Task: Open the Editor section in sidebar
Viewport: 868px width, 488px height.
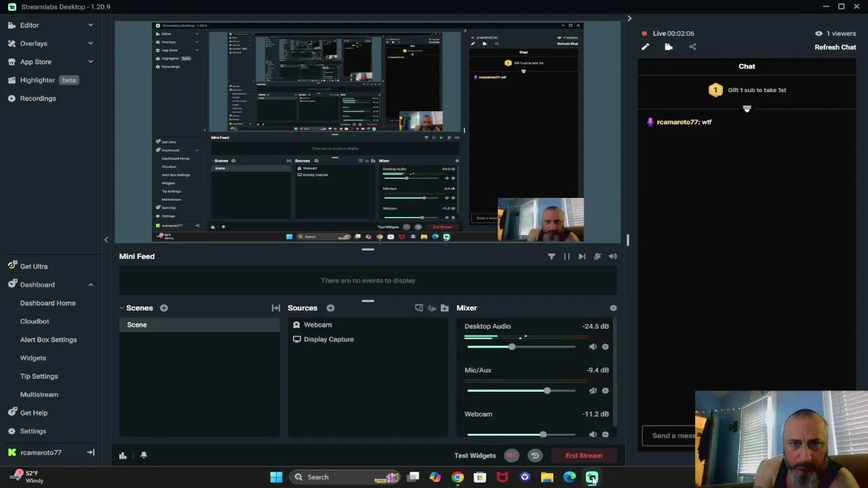Action: (29, 25)
